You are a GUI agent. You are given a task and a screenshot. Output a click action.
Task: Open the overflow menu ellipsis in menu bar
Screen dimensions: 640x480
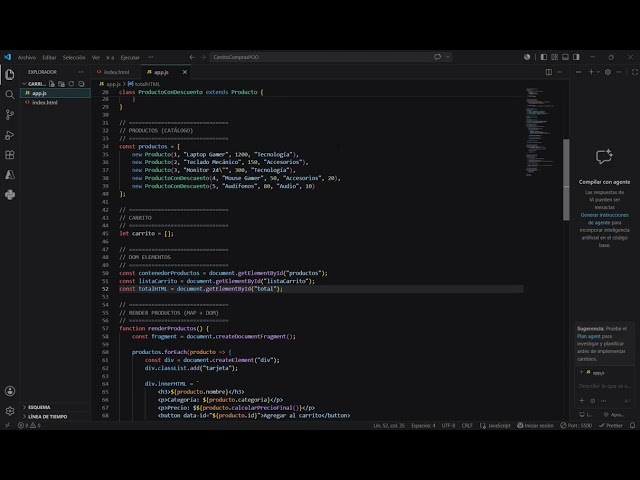[151, 58]
